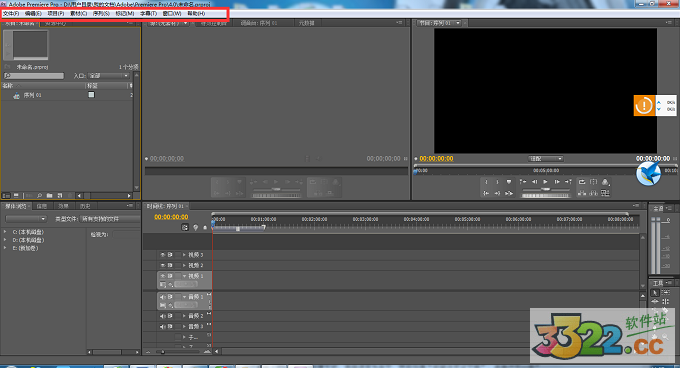Mute the 音频 2 track speaker

tap(163, 316)
